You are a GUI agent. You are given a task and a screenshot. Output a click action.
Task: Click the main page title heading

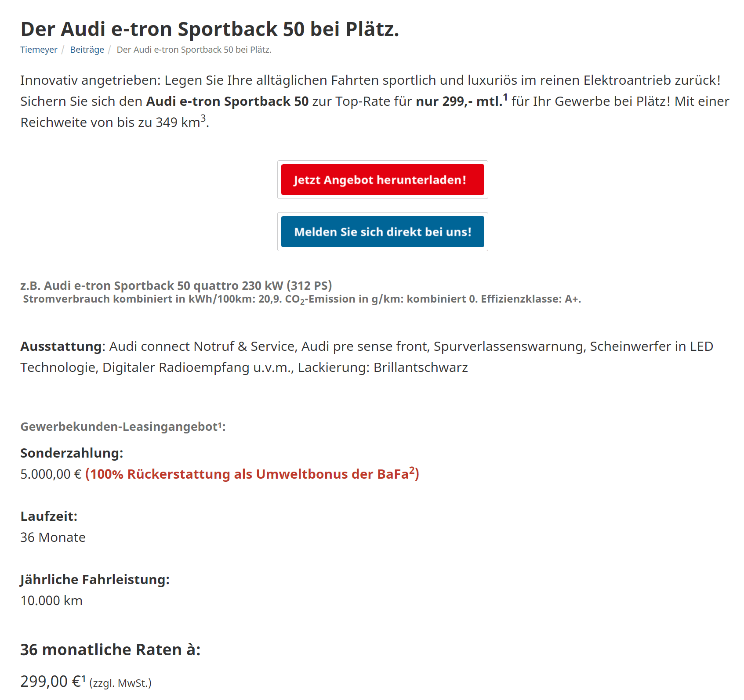(x=210, y=29)
